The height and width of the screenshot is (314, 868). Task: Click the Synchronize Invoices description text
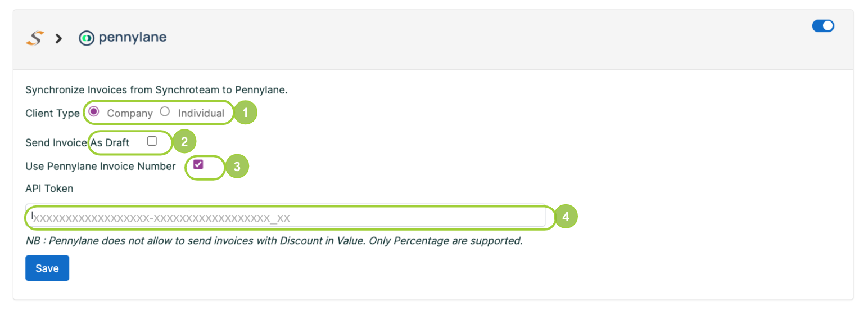pyautogui.click(x=157, y=89)
